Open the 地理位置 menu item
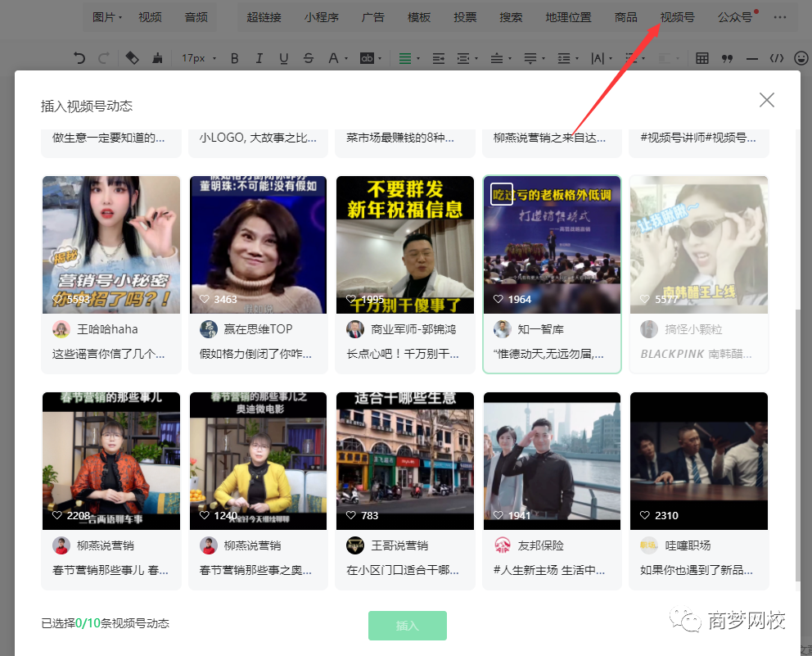 [x=569, y=17]
